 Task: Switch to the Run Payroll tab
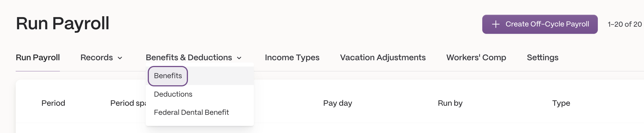point(38,57)
